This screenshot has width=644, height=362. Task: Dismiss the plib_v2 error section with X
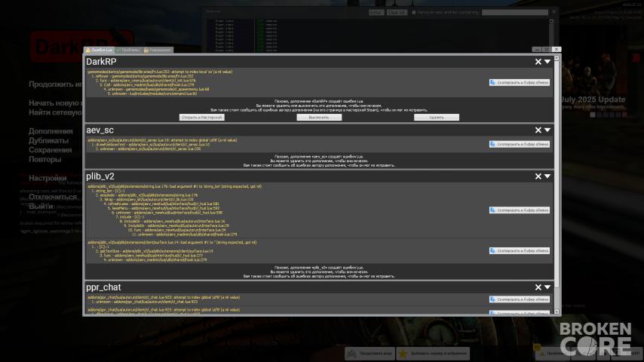point(538,176)
